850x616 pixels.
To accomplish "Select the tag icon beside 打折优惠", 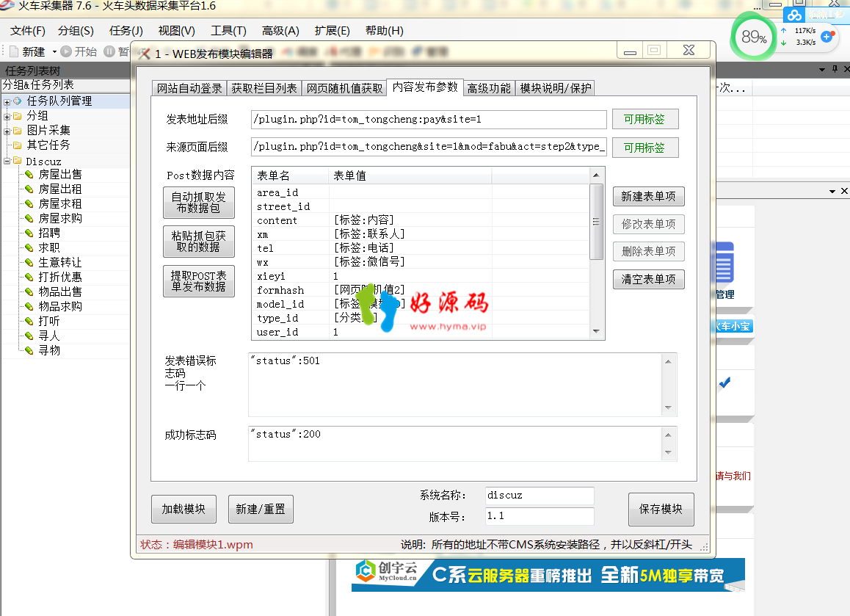I will pos(29,277).
